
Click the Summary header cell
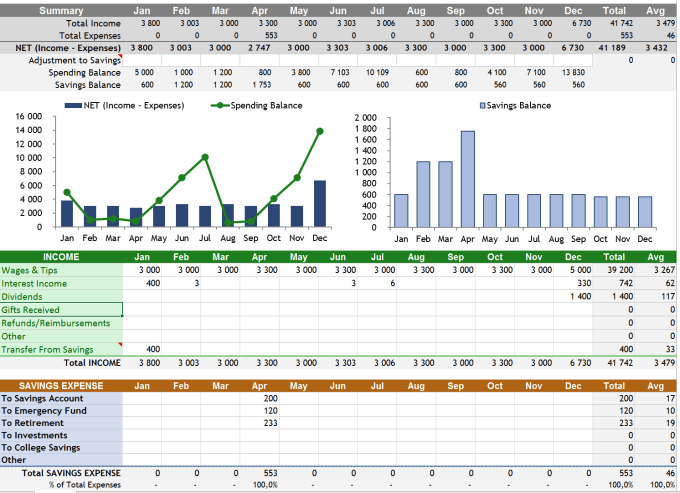click(x=61, y=11)
